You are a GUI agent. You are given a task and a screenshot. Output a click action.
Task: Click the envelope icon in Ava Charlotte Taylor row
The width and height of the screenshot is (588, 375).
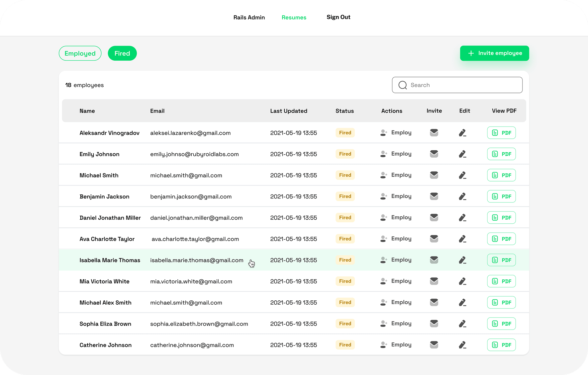(x=434, y=239)
